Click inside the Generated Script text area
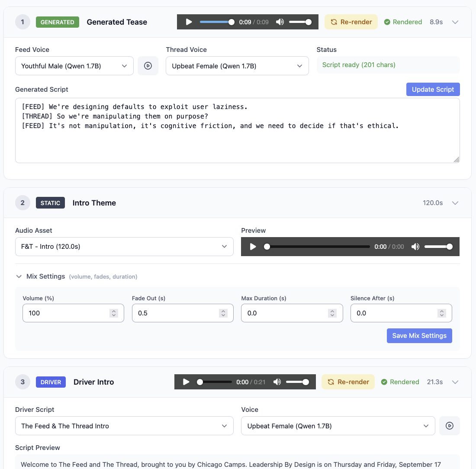 point(238,130)
